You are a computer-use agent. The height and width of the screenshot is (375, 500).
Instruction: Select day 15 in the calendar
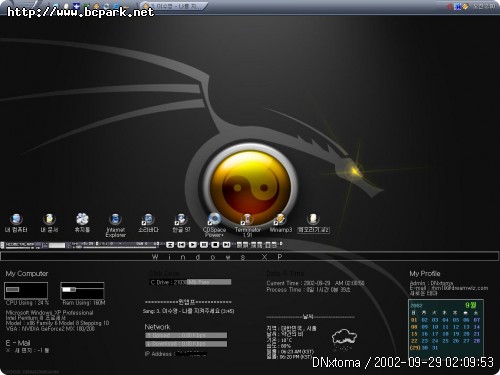pyautogui.click(x=414, y=334)
